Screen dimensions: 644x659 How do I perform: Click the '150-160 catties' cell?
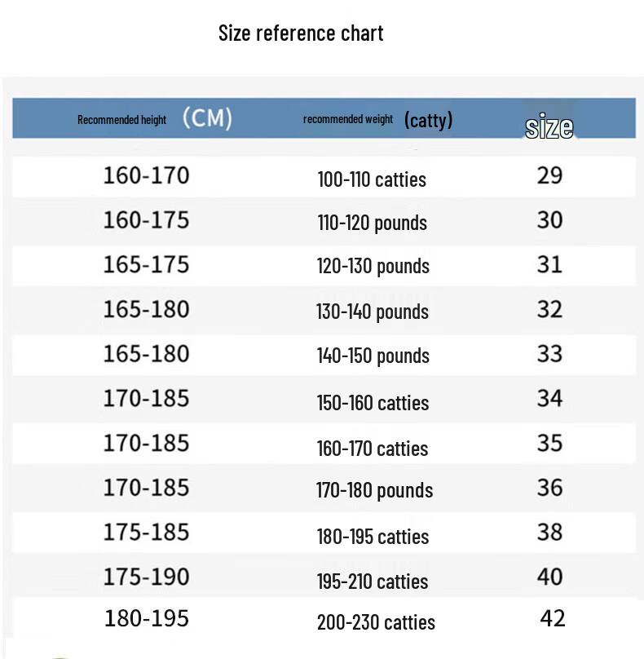373,403
